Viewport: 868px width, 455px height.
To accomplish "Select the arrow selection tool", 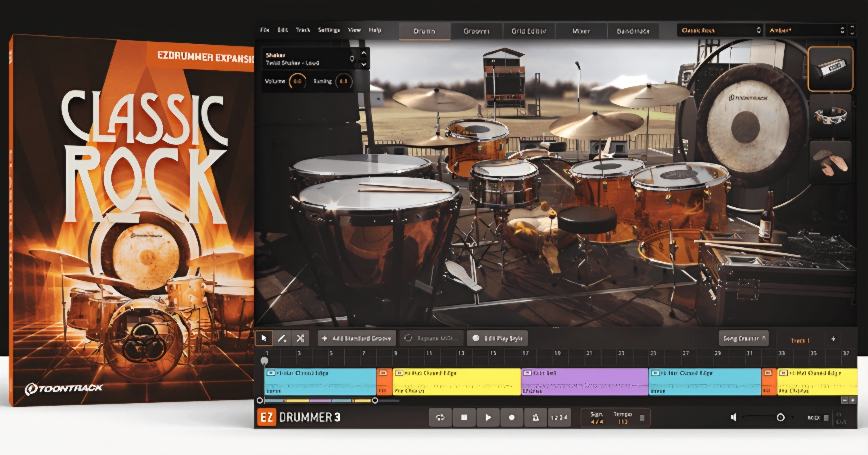I will (264, 338).
